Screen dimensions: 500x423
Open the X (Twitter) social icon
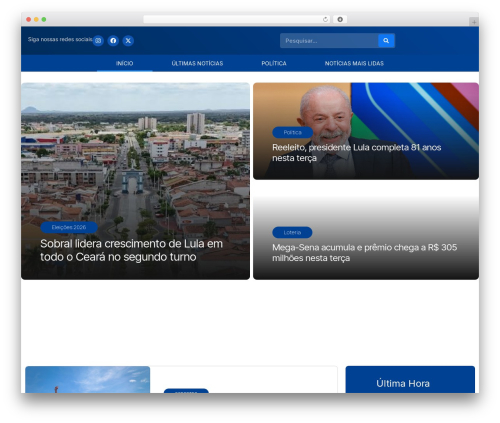128,41
